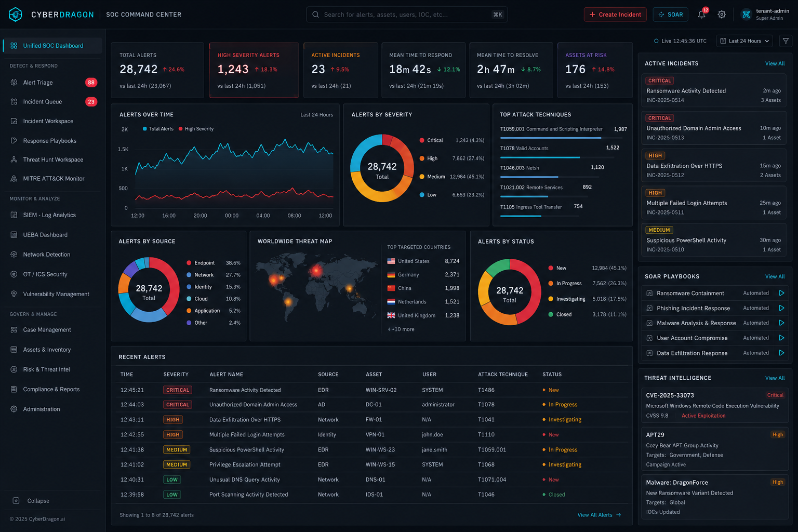Run the Data Exfiltration Response playbook
Viewport: 798px width, 532px height.
click(x=781, y=353)
